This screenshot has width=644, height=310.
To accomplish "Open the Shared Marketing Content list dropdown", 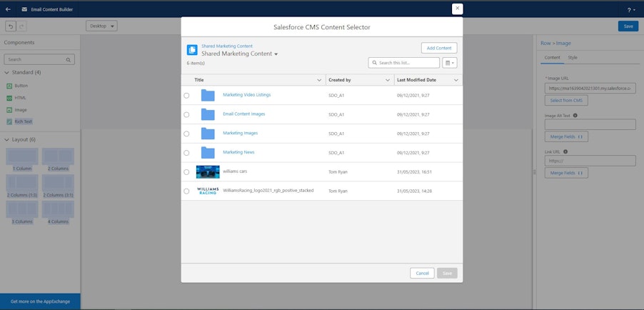I will [276, 54].
